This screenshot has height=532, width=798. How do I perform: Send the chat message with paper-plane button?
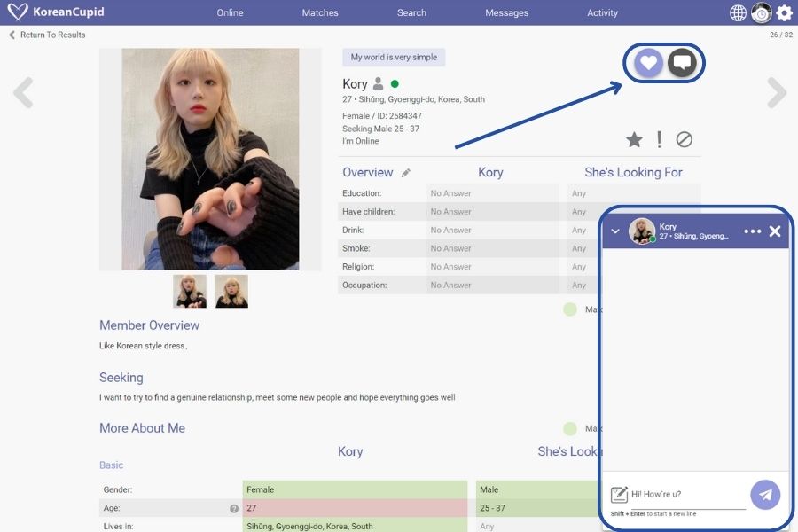(765, 495)
